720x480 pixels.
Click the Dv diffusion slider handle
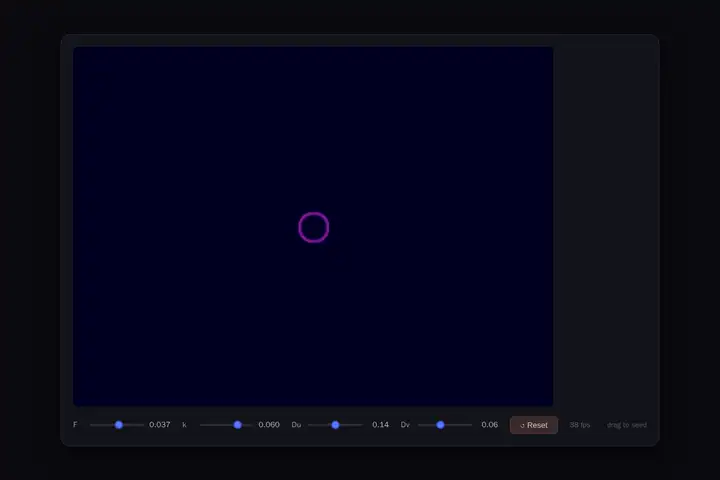click(x=440, y=425)
